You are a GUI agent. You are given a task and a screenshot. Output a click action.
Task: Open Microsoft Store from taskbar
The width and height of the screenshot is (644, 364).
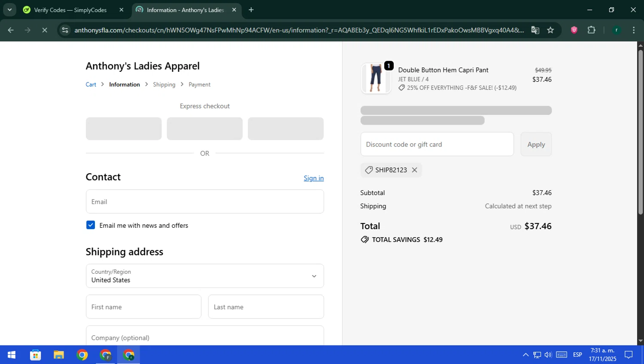point(35,355)
